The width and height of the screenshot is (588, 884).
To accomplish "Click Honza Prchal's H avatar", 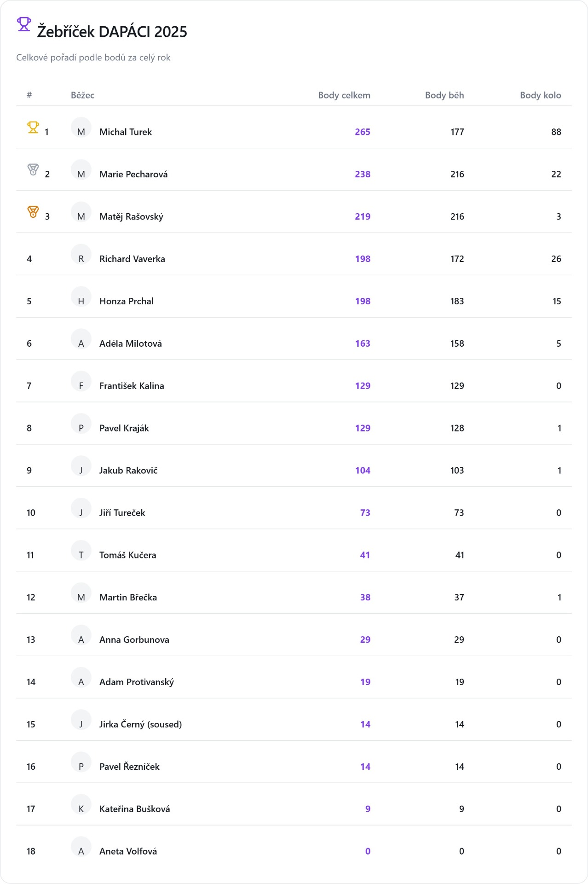I will click(x=81, y=297).
